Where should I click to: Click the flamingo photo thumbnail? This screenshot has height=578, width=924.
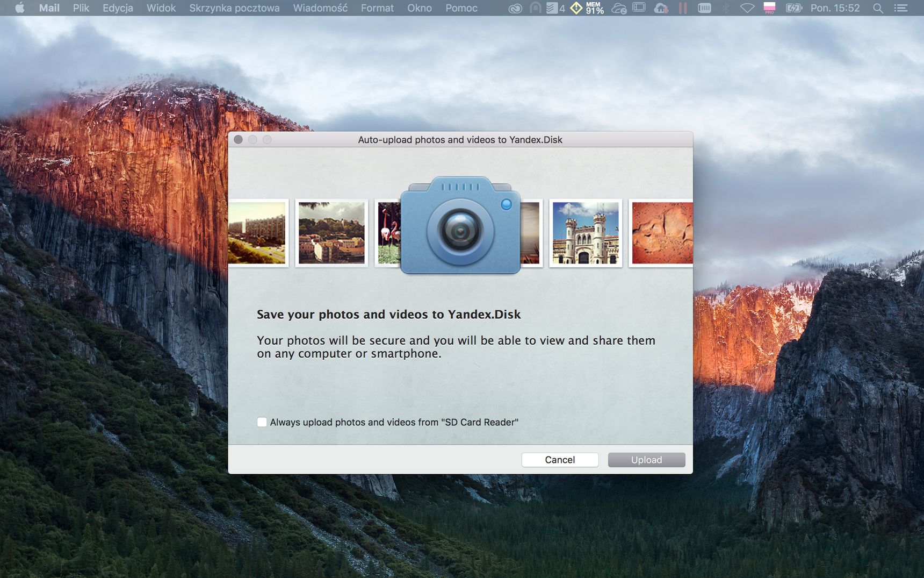[x=388, y=233]
